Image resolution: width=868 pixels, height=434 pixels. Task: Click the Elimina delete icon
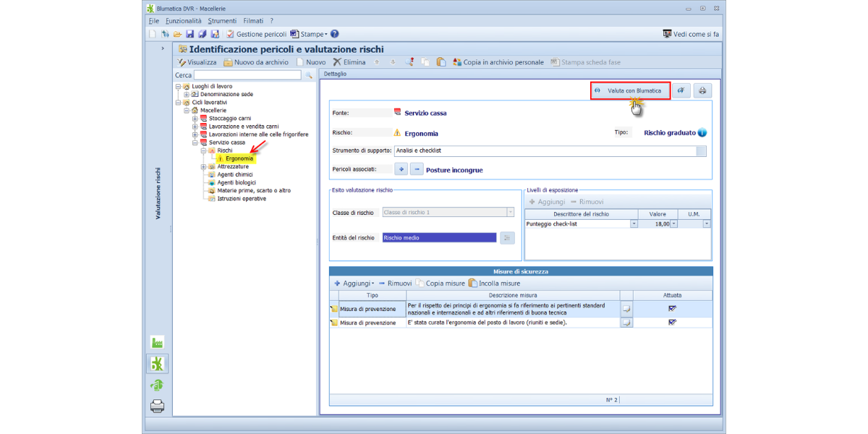coord(337,62)
